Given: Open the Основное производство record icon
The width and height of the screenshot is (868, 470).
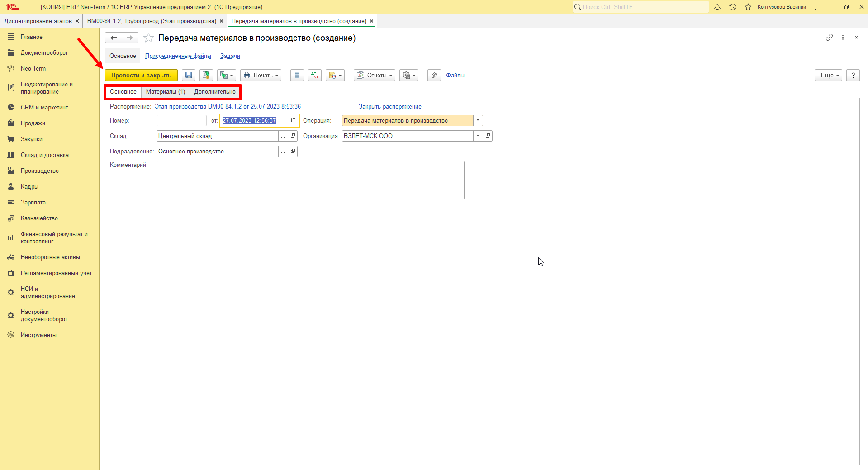Looking at the screenshot, I should pyautogui.click(x=293, y=151).
